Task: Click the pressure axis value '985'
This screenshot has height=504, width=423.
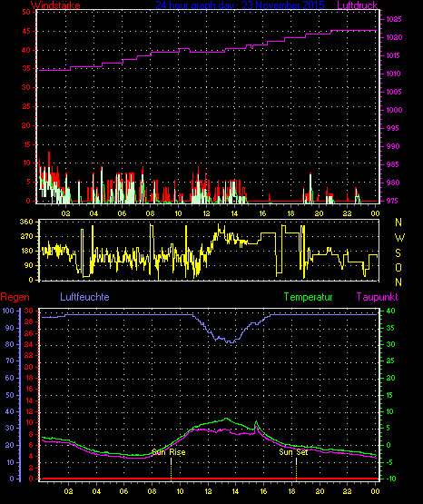Action: click(393, 164)
